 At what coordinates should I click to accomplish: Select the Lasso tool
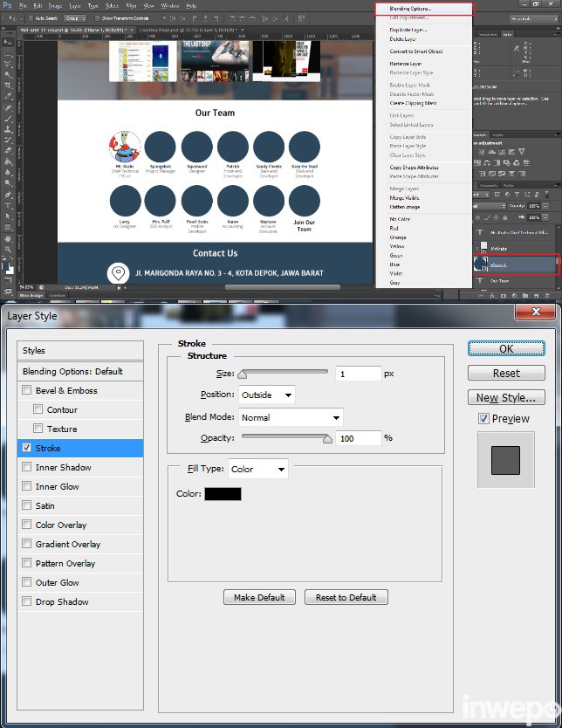point(8,64)
